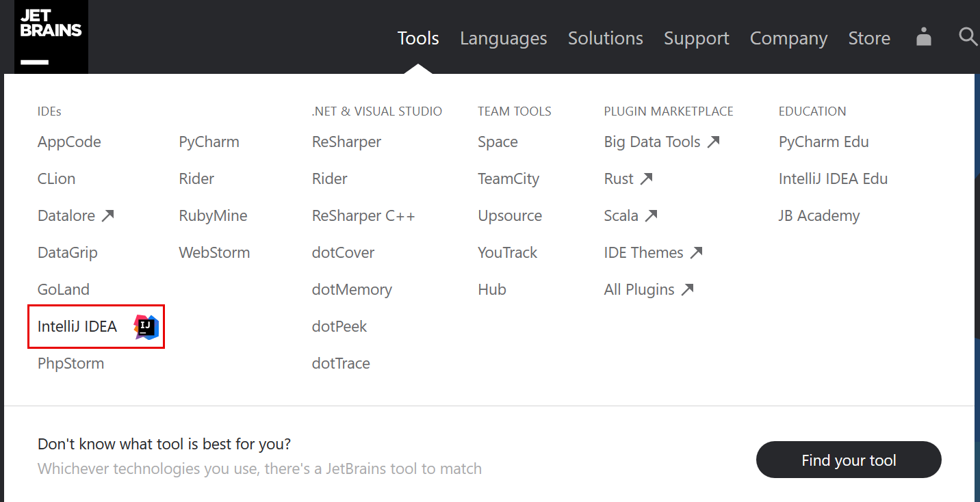Open the PyCharm link
Image resolution: width=980 pixels, height=502 pixels.
(209, 142)
